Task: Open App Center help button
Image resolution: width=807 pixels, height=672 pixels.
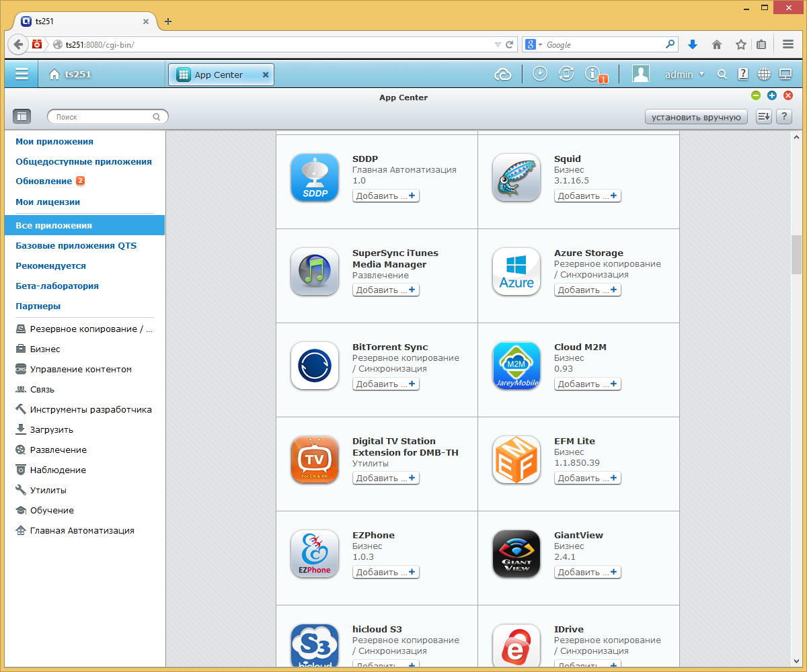Action: click(x=783, y=116)
